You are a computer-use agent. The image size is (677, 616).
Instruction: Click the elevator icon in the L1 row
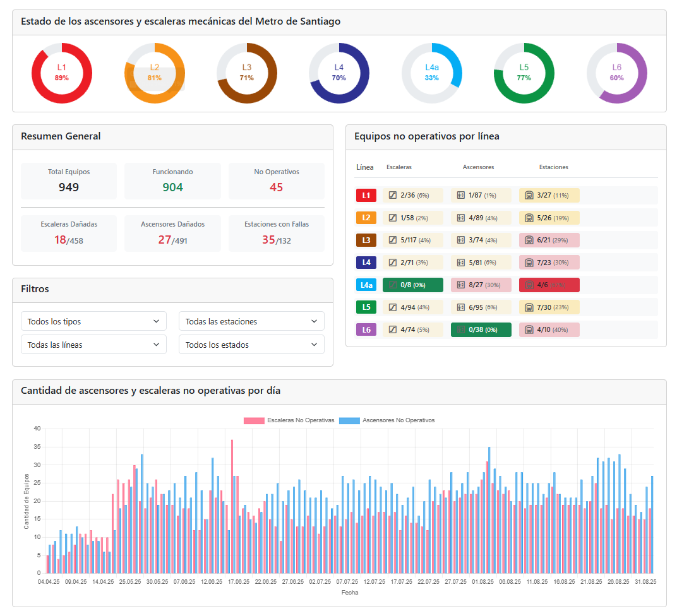(x=460, y=196)
